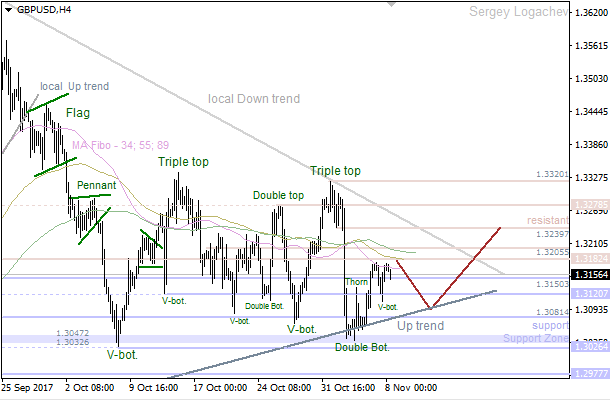Select the gray 'Up trend' label
Viewport: 610px width, 400px height.
[x=419, y=326]
